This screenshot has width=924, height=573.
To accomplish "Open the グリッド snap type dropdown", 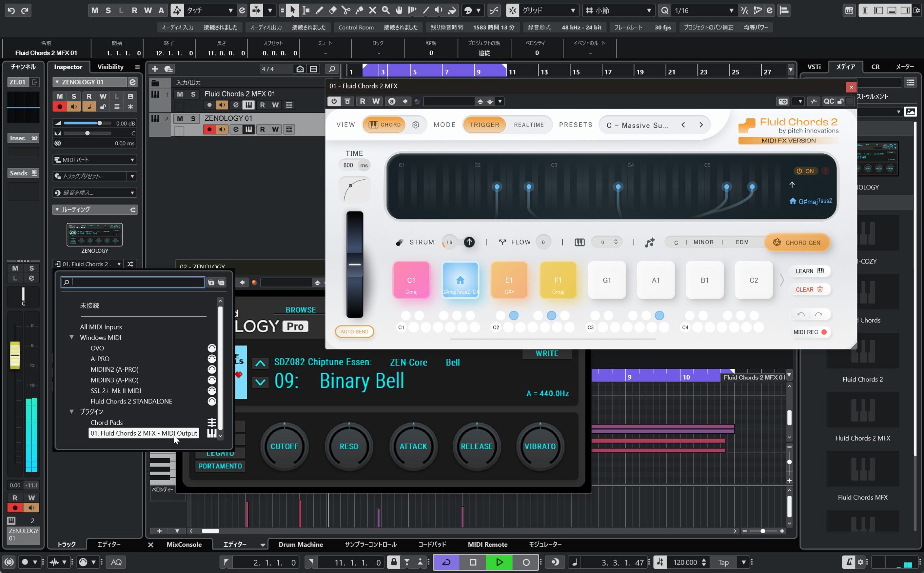I will pos(549,10).
